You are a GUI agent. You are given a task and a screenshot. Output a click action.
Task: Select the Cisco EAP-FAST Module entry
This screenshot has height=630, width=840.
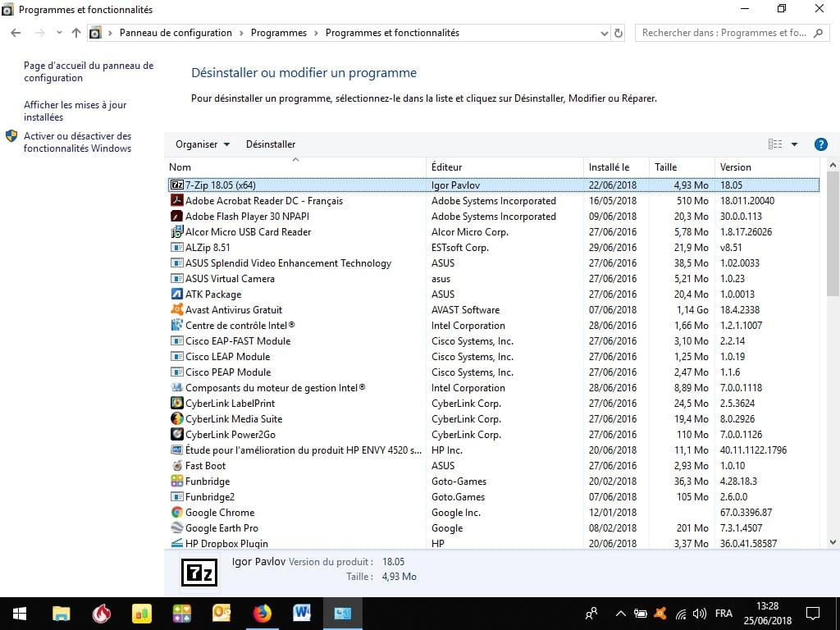(x=493, y=340)
